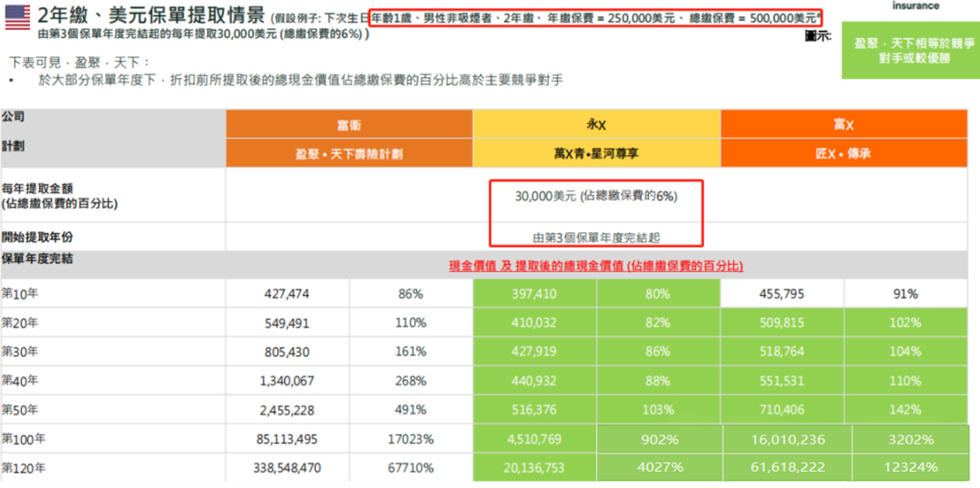Click the 保單年度完結 section header
The height and width of the screenshot is (488, 980).
tap(37, 259)
